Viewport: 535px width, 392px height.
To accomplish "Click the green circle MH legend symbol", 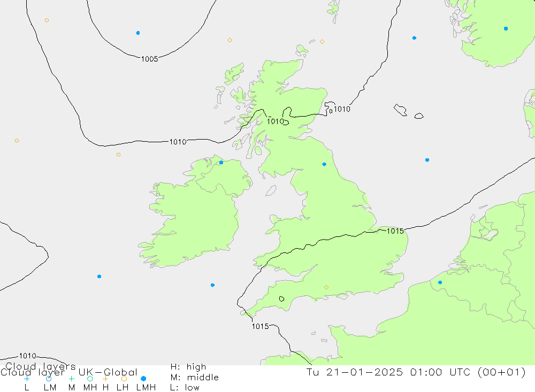I will [x=90, y=379].
